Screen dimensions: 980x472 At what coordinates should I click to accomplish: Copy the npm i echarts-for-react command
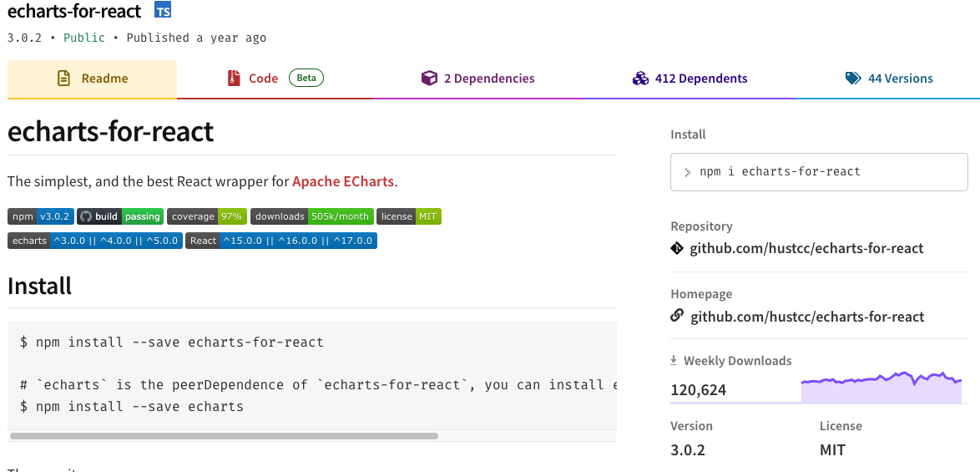(x=819, y=172)
